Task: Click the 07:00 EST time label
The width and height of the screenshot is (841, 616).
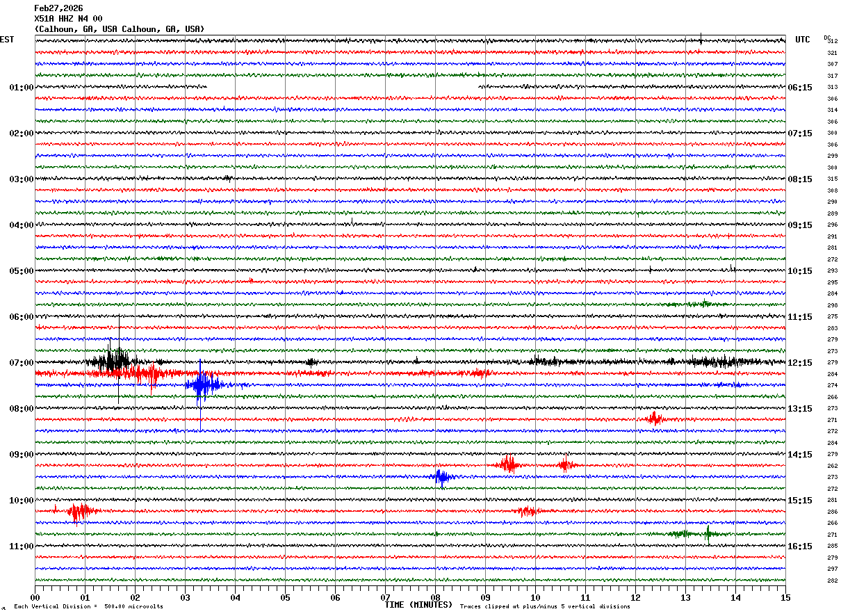Action: [21, 363]
